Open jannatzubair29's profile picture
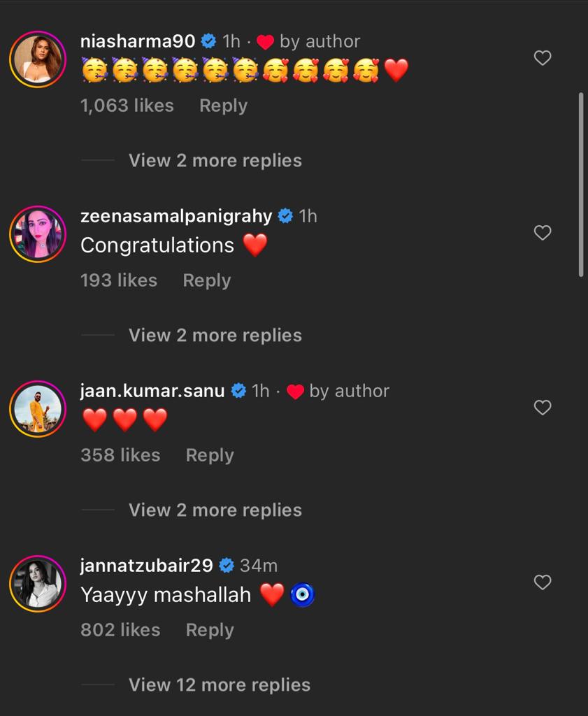This screenshot has width=588, height=716. point(38,585)
